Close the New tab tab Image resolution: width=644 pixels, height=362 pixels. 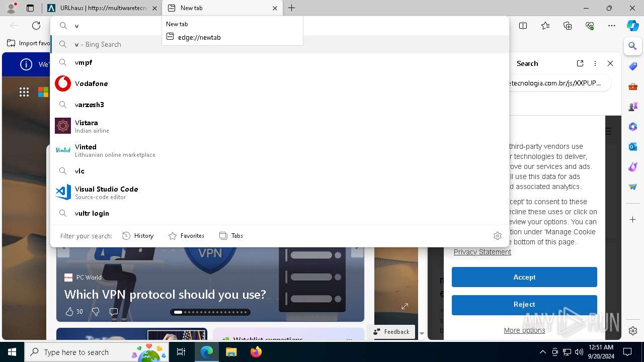pyautogui.click(x=275, y=8)
